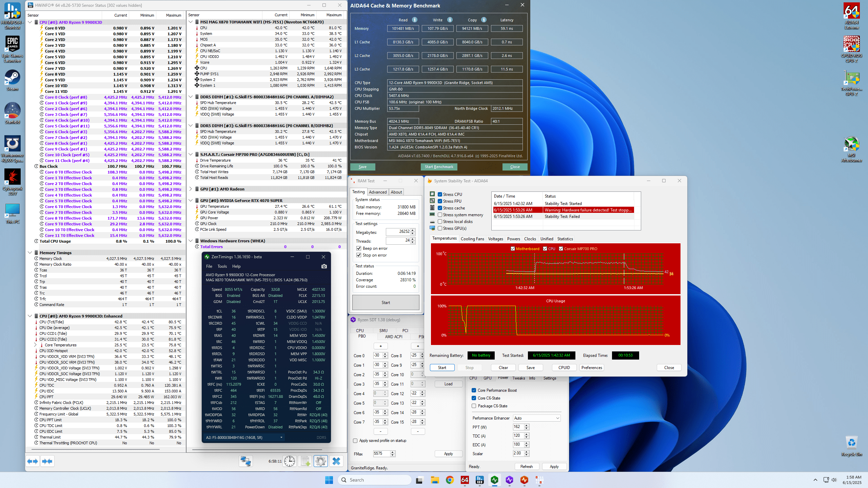Expand the GPU [#1] AMD Radeon section
The image size is (868, 488).
pos(191,189)
